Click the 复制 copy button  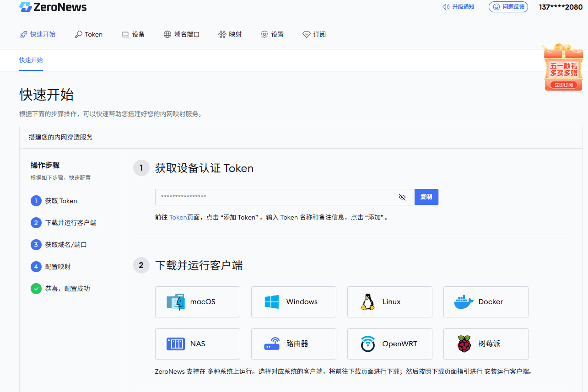click(x=426, y=197)
